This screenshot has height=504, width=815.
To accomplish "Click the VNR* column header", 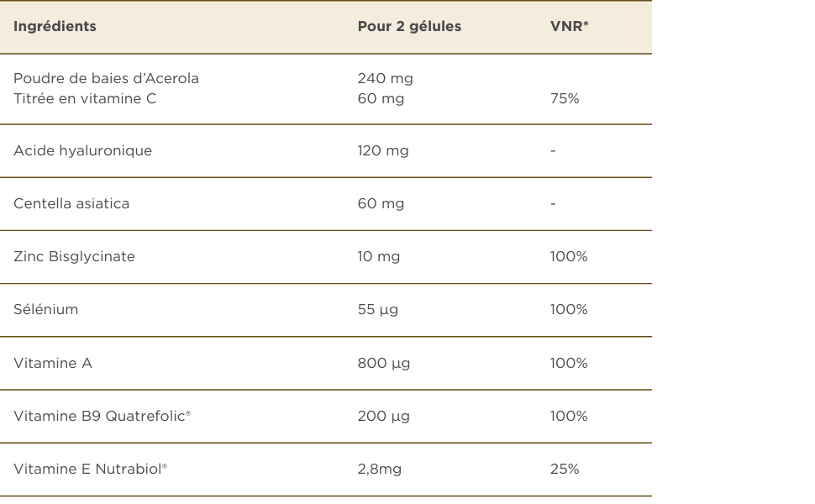I will tap(569, 26).
